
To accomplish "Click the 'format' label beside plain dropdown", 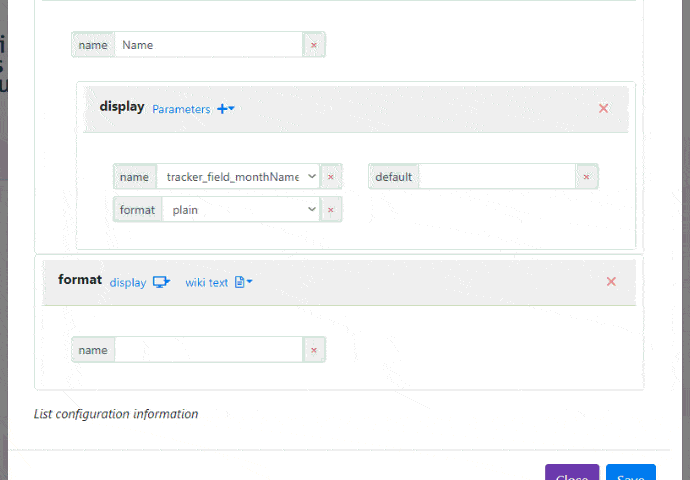I will (x=138, y=210).
